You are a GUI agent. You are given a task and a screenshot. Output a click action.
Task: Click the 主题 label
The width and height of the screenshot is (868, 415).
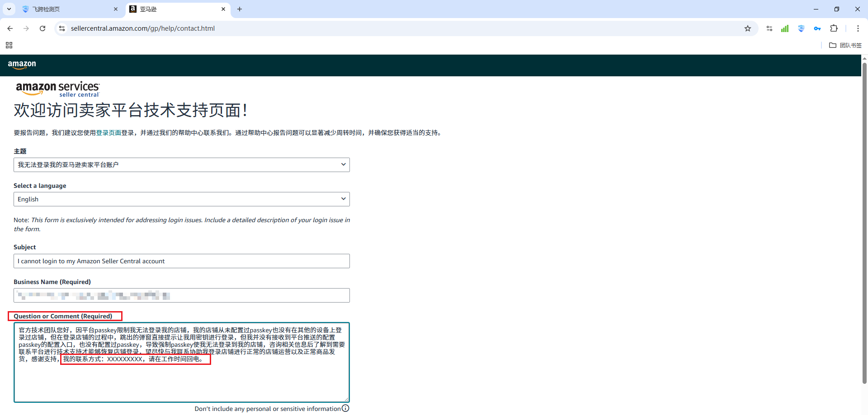pos(20,151)
